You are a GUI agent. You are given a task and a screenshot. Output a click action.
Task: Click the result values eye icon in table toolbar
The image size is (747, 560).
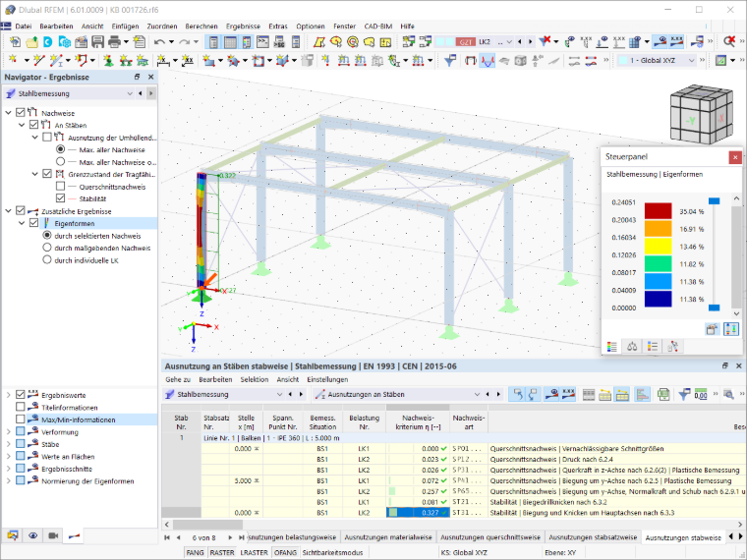click(551, 394)
